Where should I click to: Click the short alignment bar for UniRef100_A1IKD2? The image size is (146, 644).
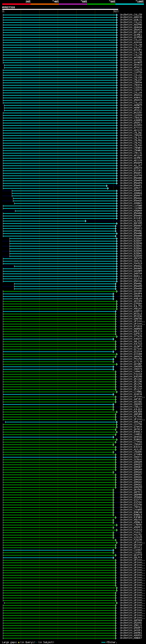tap(45, 221)
